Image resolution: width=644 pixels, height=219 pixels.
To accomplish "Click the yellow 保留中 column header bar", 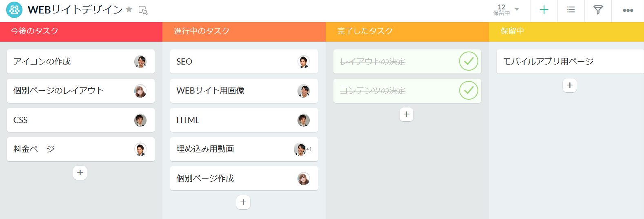I will 566,31.
